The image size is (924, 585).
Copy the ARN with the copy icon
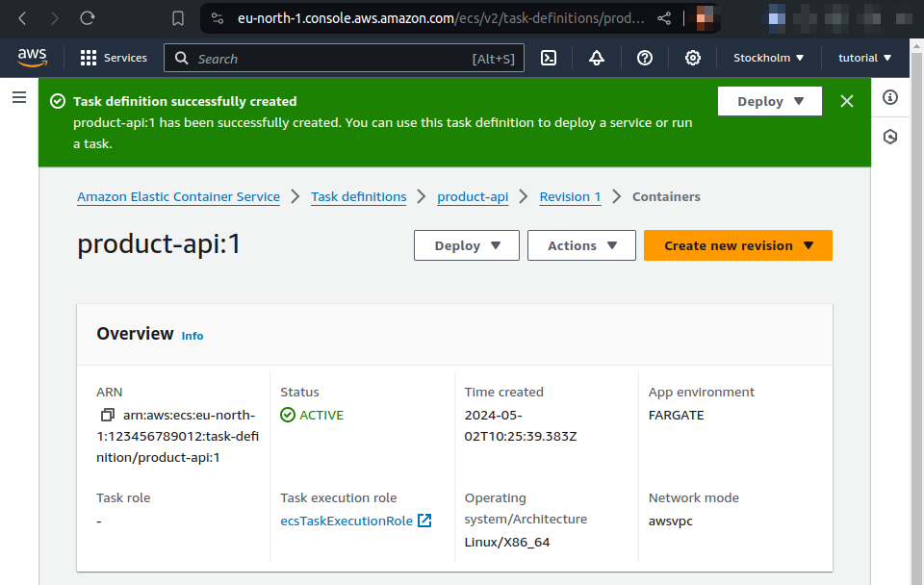click(x=107, y=415)
